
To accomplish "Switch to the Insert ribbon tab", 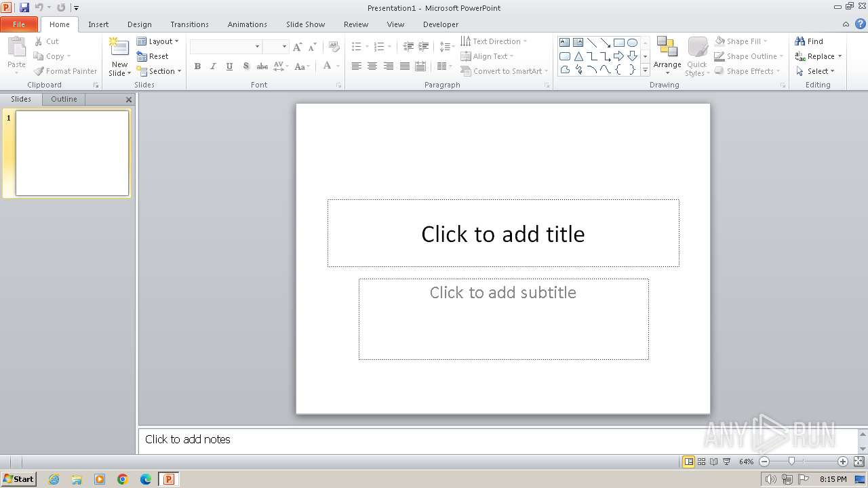I will pyautogui.click(x=98, y=24).
